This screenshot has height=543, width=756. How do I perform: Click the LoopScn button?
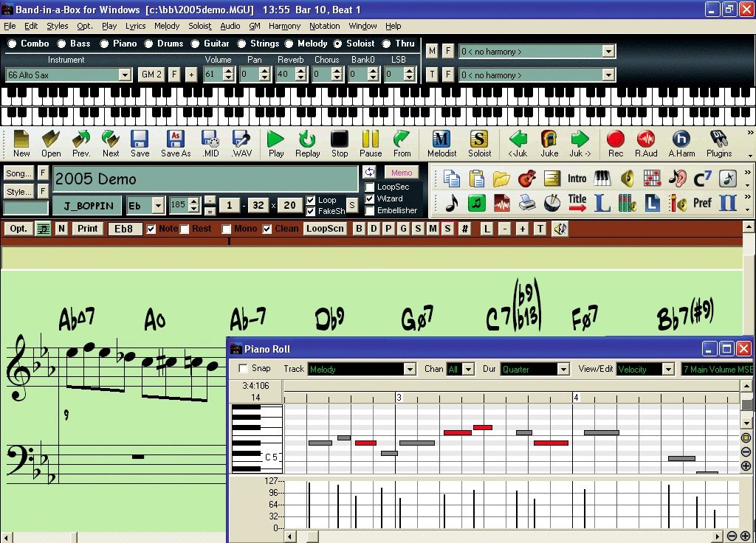tap(325, 229)
